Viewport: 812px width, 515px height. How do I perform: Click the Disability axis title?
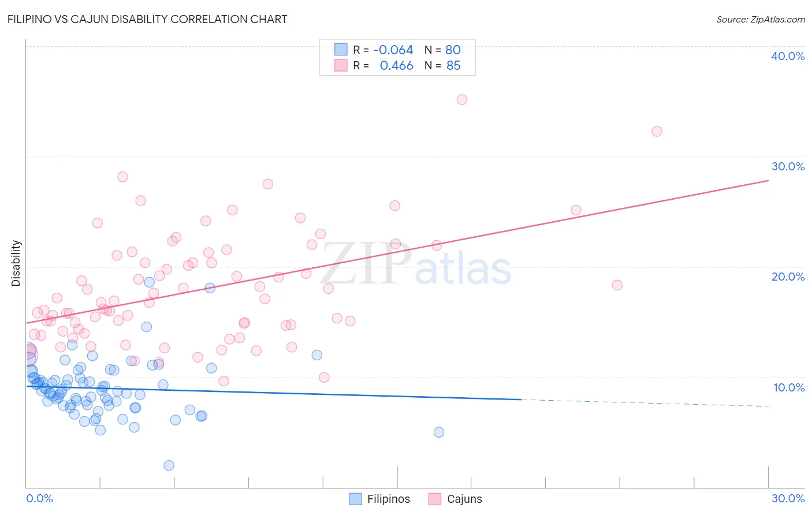tap(16, 263)
